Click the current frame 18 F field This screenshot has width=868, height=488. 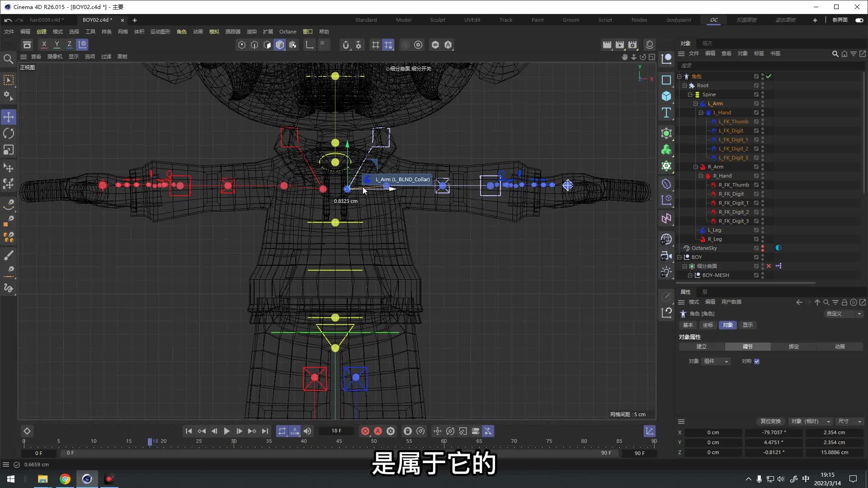coord(336,431)
